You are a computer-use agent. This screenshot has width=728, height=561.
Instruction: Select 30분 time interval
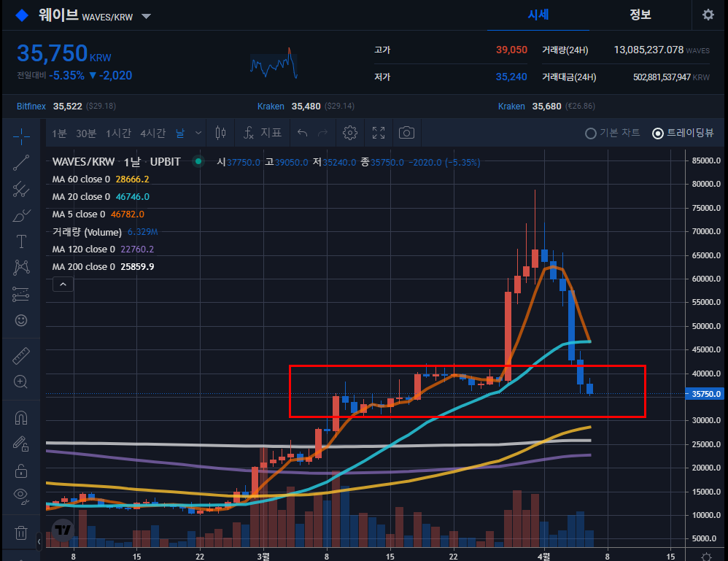tap(86, 134)
